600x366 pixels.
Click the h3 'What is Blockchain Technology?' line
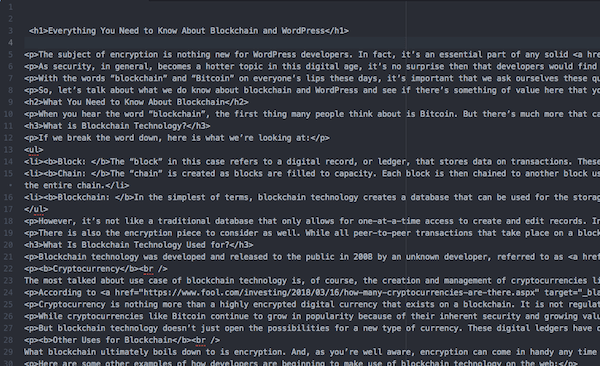coord(117,126)
